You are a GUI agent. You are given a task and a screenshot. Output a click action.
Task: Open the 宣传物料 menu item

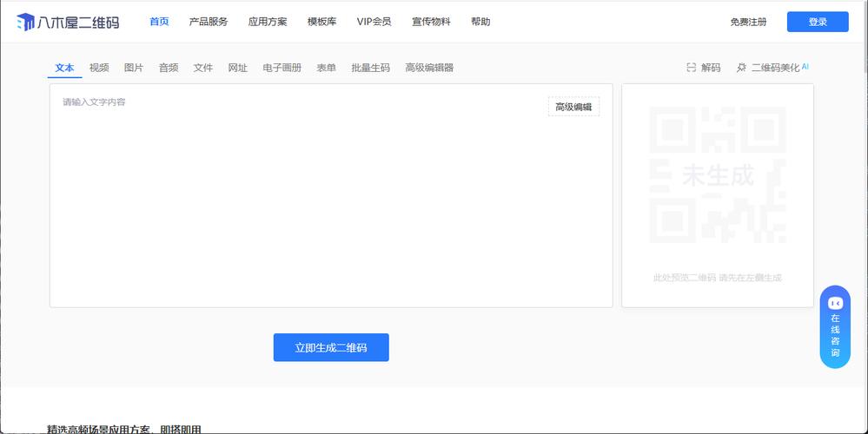[x=431, y=22]
